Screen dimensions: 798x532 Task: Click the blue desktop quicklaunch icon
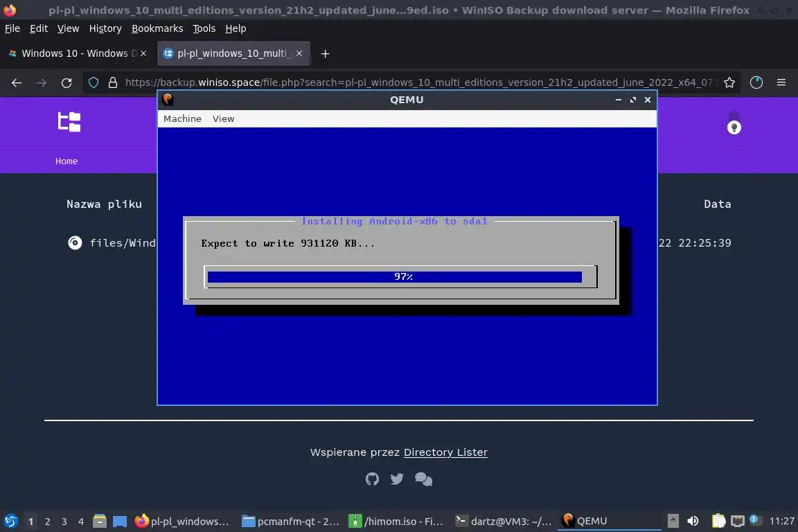[120, 522]
